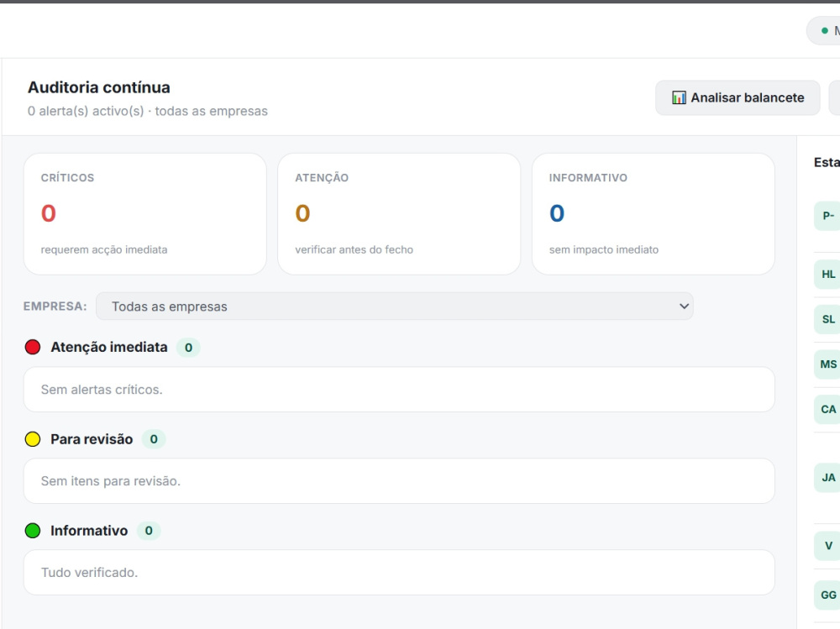This screenshot has width=840, height=629.
Task: Click the Analisar balancete button
Action: click(x=738, y=97)
